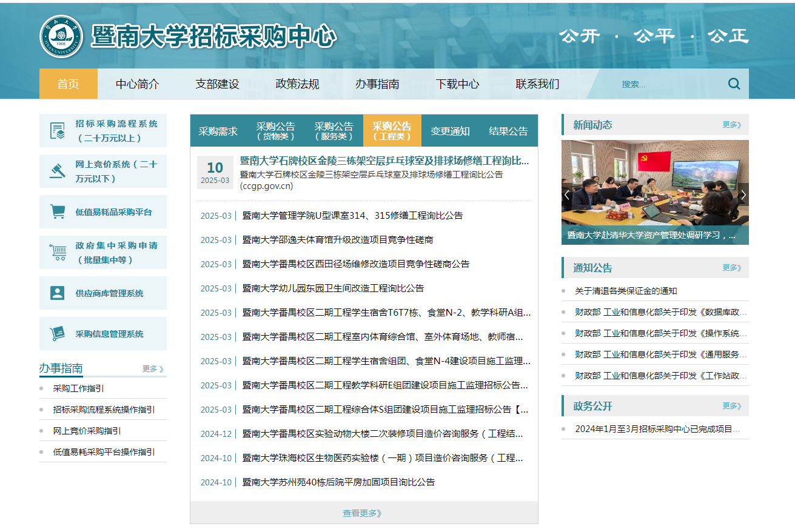Viewport: 795px width, 532px height.
Task: Open 更多 next to 办事指南 sidebar heading
Action: pyautogui.click(x=153, y=368)
